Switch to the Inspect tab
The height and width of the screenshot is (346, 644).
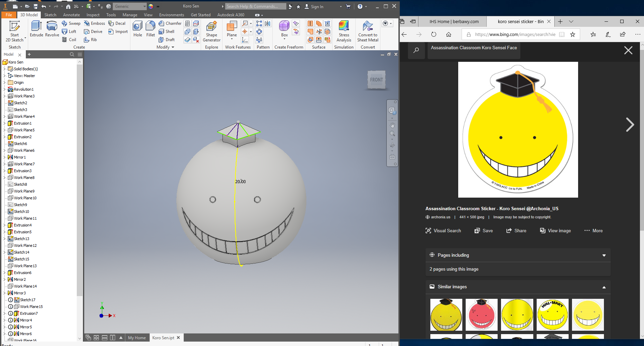(x=93, y=15)
